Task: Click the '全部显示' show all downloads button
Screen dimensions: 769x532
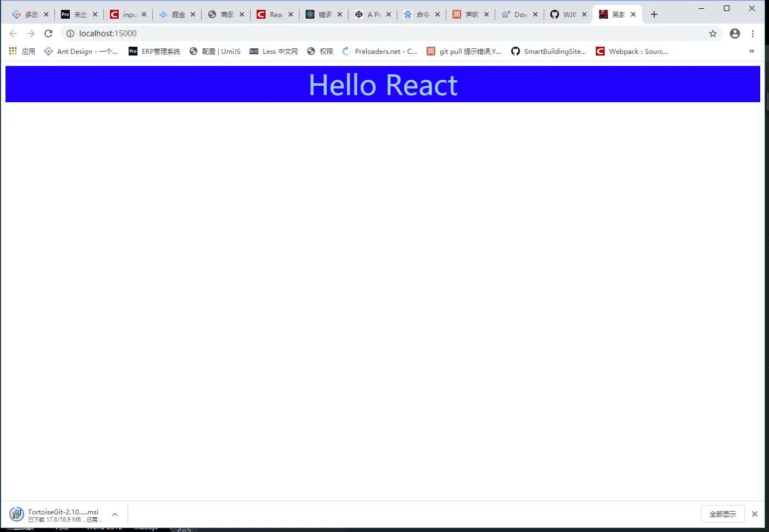Action: 723,514
